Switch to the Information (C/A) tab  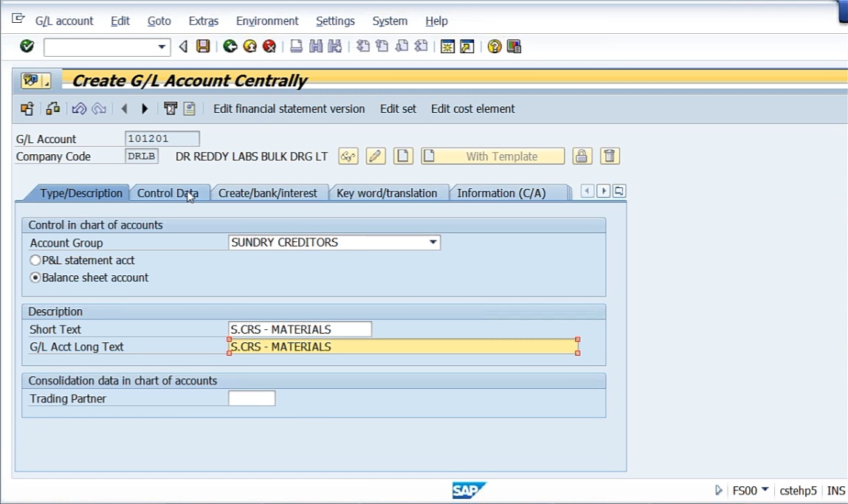pos(501,193)
